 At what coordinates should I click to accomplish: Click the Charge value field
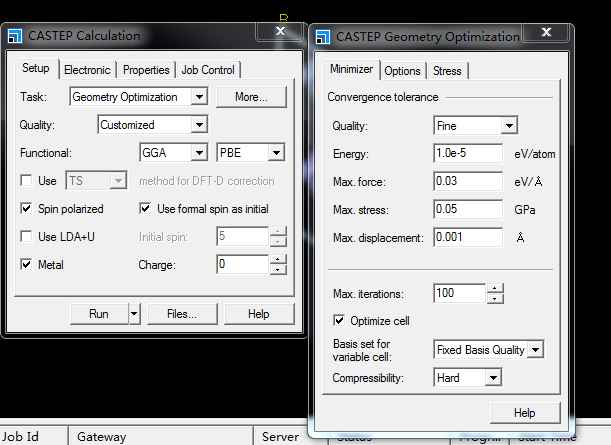point(242,265)
